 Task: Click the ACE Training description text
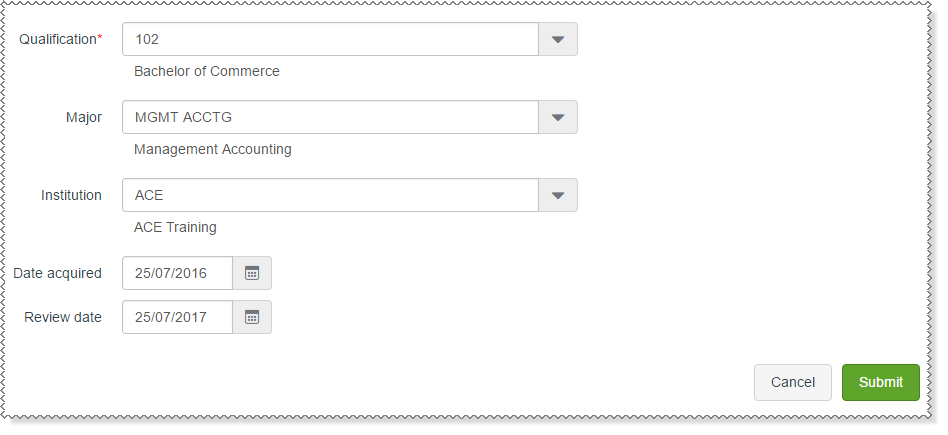point(175,227)
